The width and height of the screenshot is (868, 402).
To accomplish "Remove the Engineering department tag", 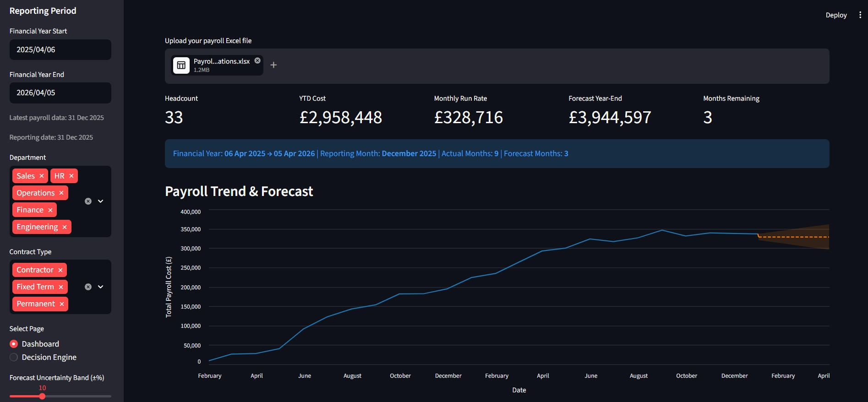I will click(65, 227).
